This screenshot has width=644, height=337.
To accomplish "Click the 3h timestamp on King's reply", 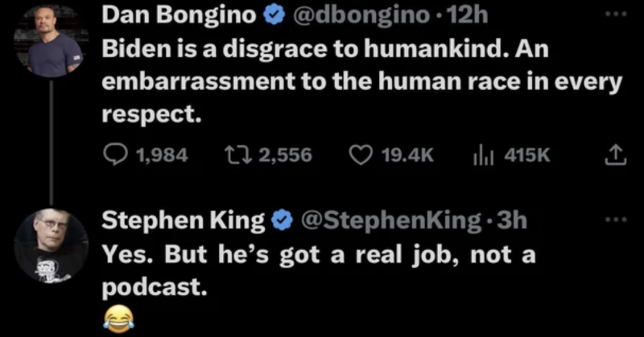I will point(514,220).
